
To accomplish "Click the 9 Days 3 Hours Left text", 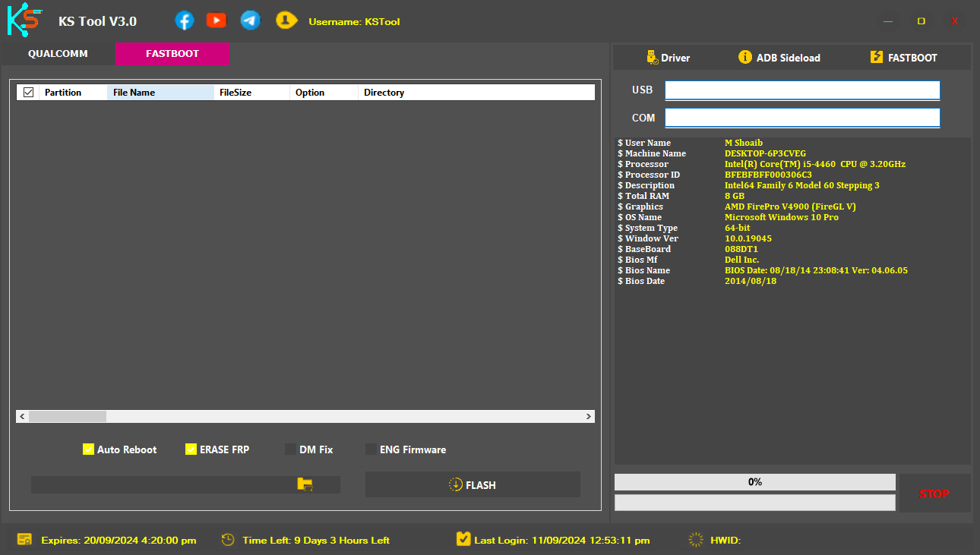I will (316, 541).
